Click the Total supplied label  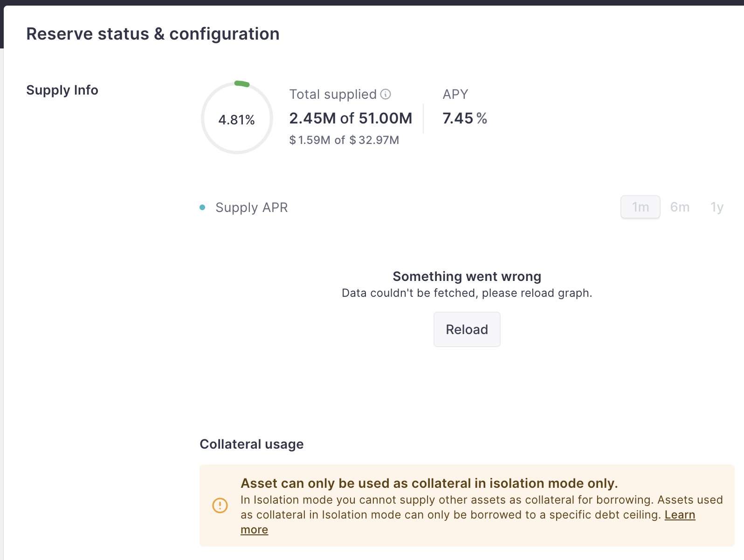[333, 95]
